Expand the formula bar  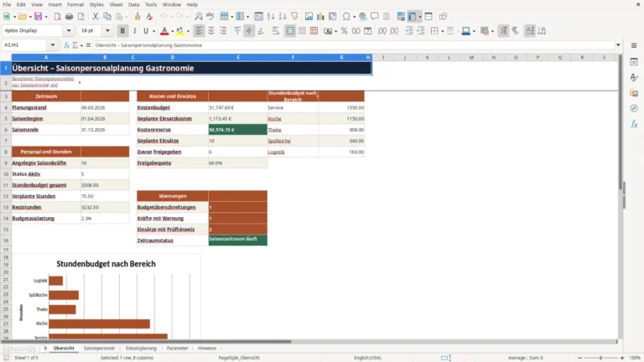(x=618, y=45)
